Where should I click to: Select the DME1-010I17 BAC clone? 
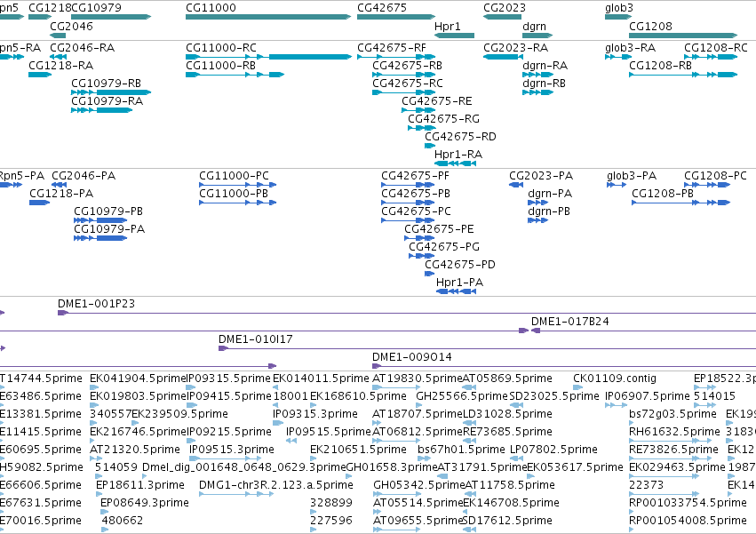[x=256, y=339]
